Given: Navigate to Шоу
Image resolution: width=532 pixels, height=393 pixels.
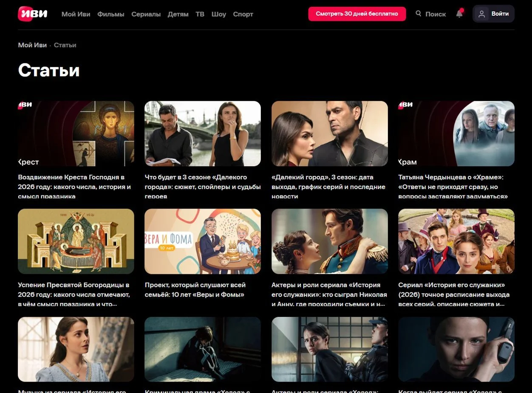Looking at the screenshot, I should (219, 14).
